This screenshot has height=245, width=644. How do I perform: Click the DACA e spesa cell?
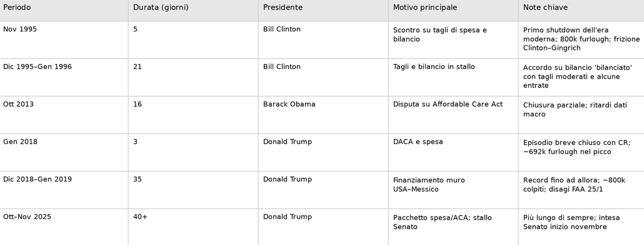pos(418,142)
